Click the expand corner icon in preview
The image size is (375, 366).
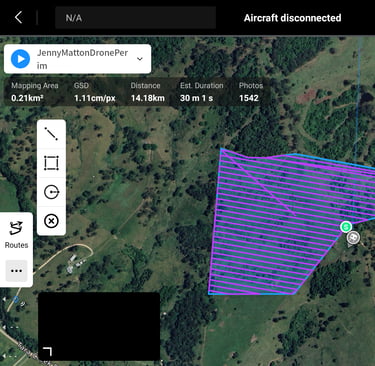47,352
